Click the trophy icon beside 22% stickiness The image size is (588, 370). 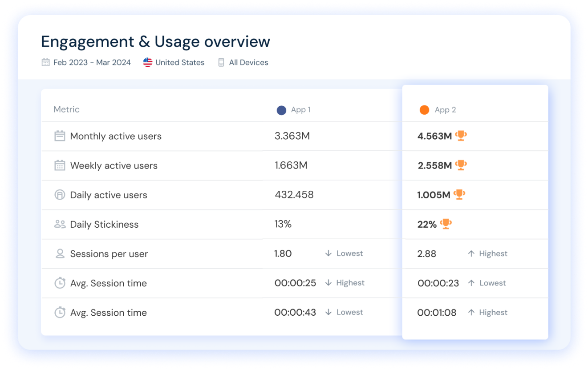(x=446, y=224)
